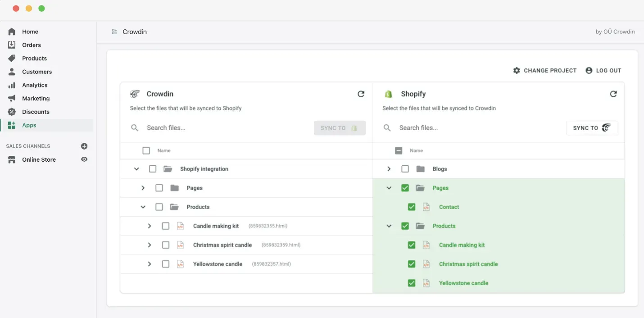Collapse the Shopify Products folder
The width and height of the screenshot is (644, 318).
click(x=389, y=226)
